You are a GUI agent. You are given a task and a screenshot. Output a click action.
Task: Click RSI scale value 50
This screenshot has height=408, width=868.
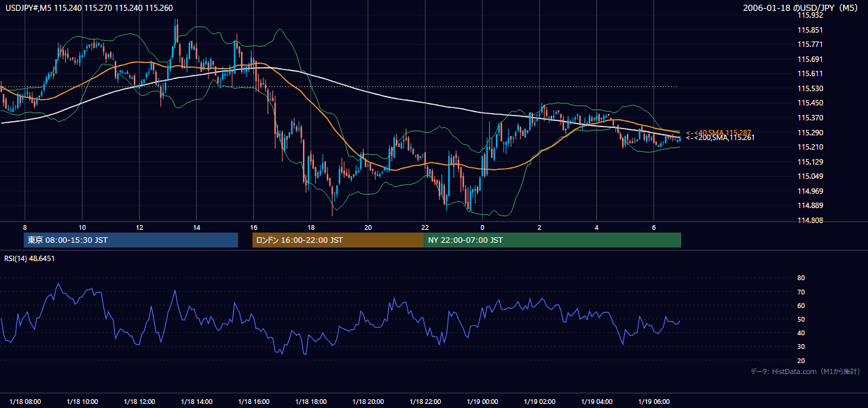pyautogui.click(x=801, y=320)
